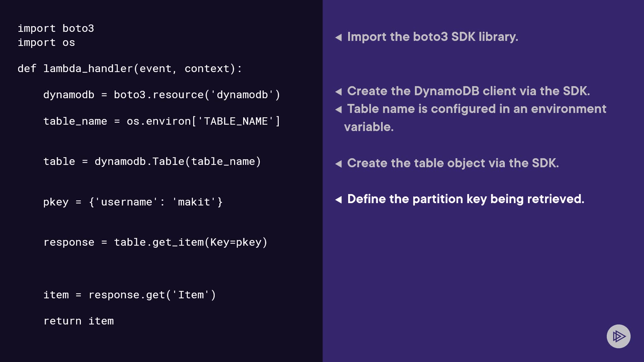
Task: Click the Pluralsight play logo icon
Action: 619,336
